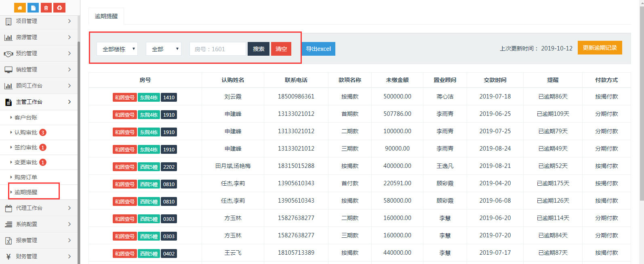Expand the 报表管理 menu chevron
644x264 pixels.
(69, 240)
